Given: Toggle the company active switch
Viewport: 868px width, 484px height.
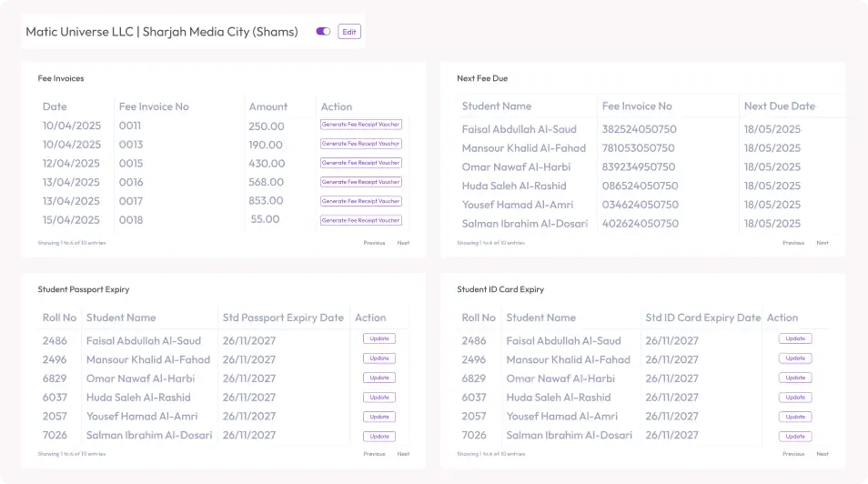Looking at the screenshot, I should click(x=323, y=32).
